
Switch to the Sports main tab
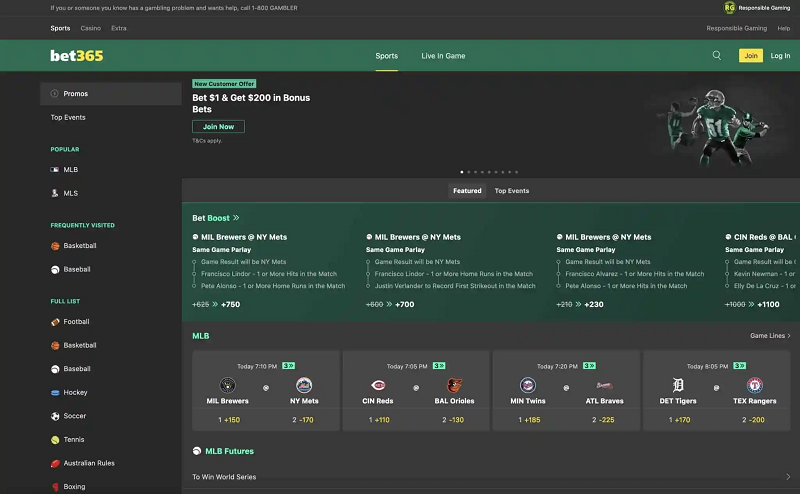coord(386,56)
